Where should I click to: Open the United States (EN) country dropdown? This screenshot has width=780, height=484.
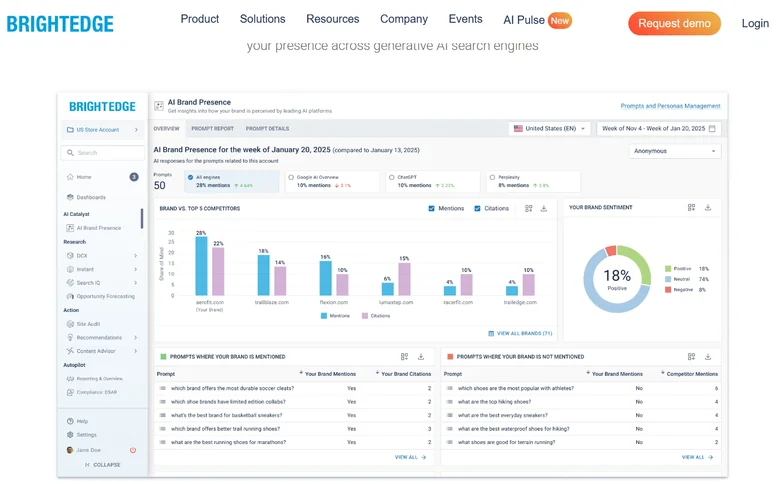[549, 128]
